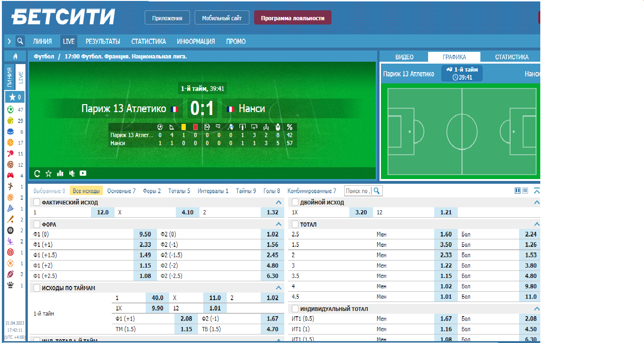Viewport: 644px width, 343px height.
Task: Tick the ФАКТИЧЕСКИЙ ИСХОД checkbox
Action: [37, 203]
